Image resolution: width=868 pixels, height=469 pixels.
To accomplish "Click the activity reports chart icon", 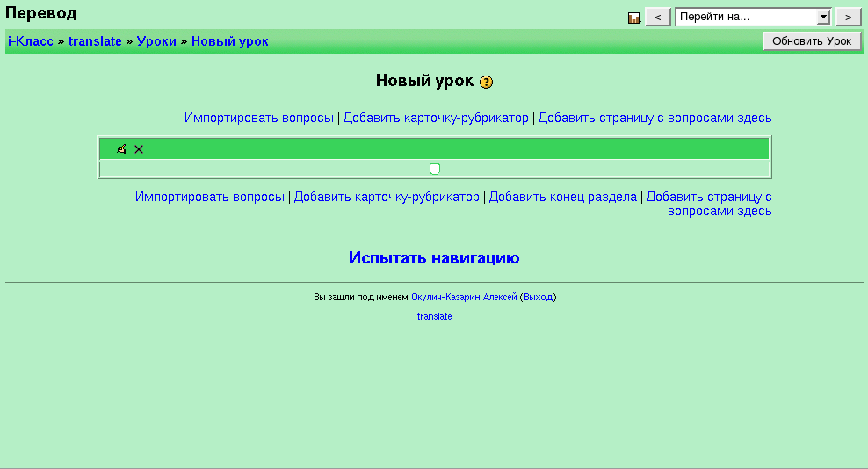I will tap(634, 18).
